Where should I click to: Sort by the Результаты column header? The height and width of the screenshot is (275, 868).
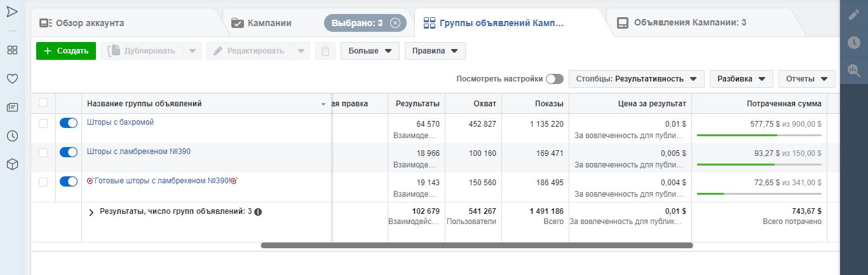[417, 104]
